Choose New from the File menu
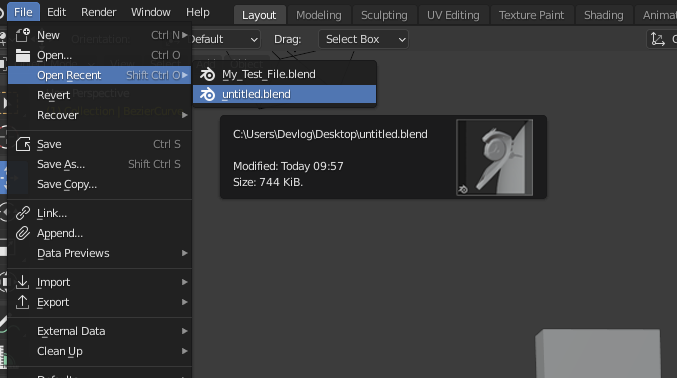 tap(100, 35)
